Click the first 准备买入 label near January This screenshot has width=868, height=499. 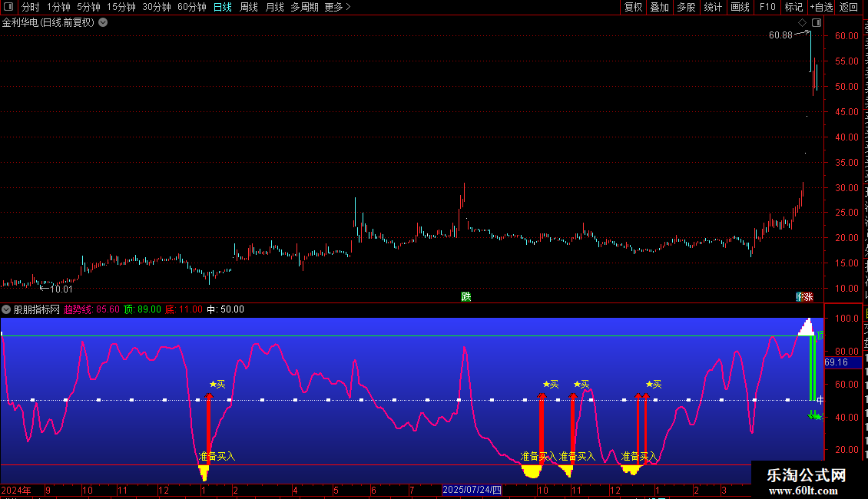click(217, 457)
